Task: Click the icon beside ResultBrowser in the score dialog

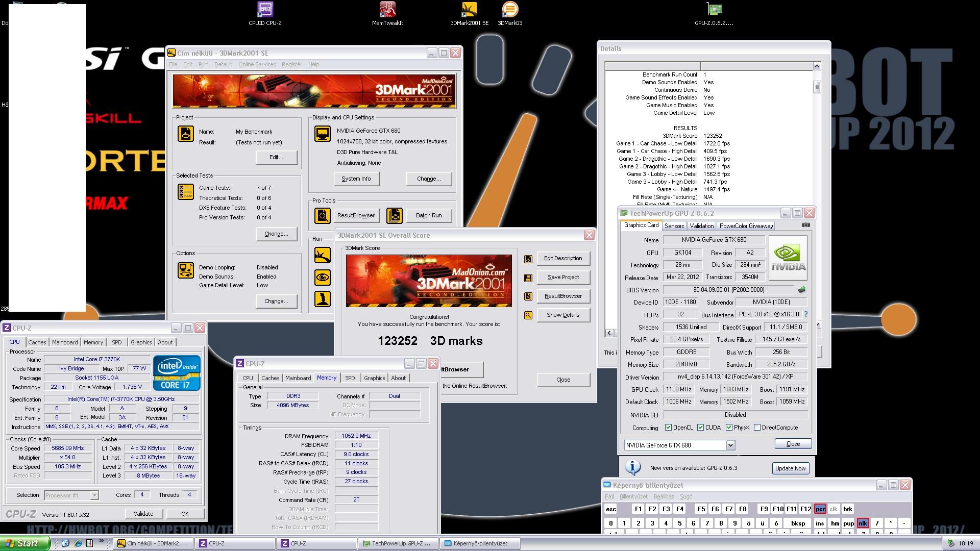Action: 528,296
